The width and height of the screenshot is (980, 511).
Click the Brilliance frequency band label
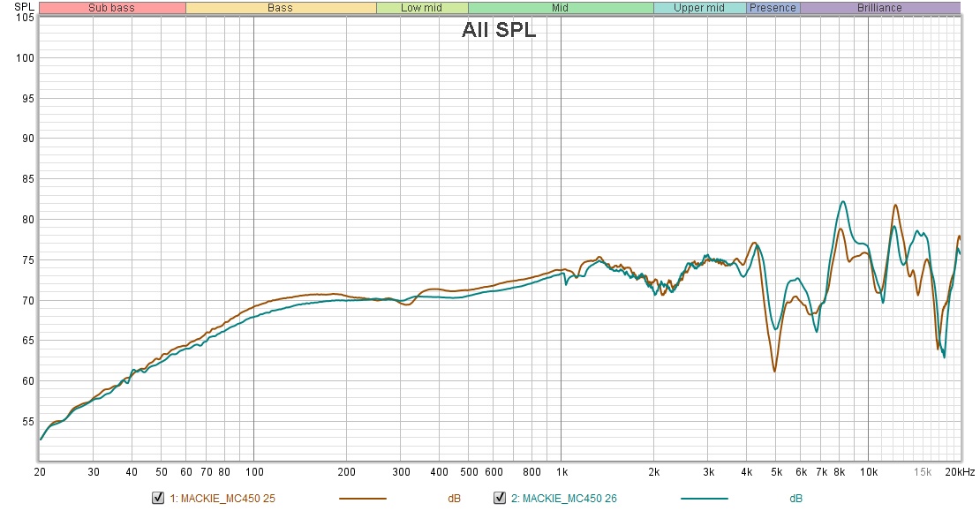click(880, 7)
